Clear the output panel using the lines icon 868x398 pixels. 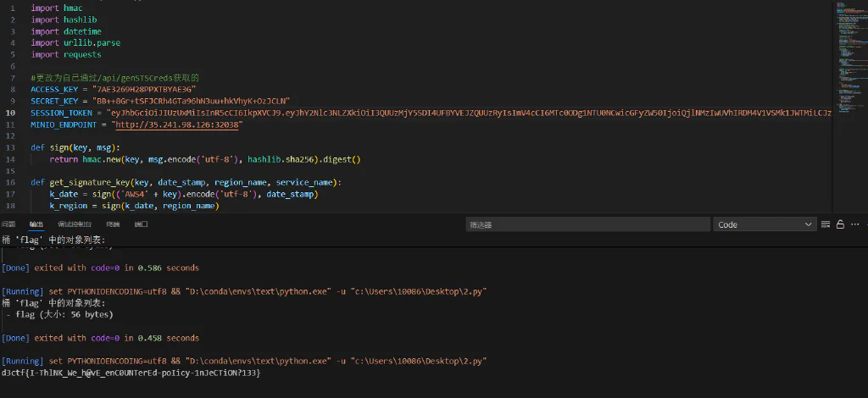(x=826, y=224)
